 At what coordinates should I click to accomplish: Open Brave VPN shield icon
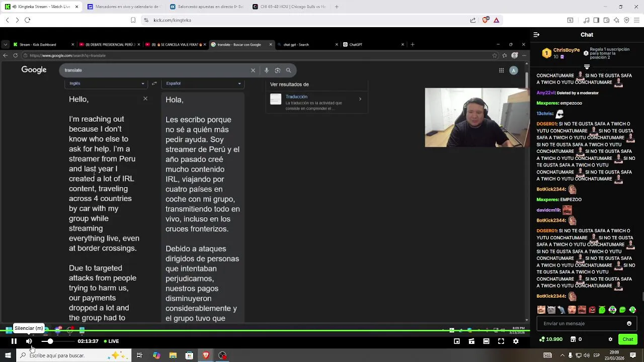626,20
